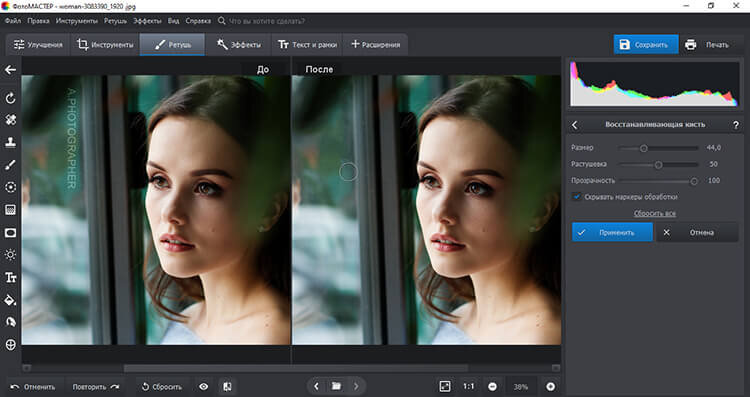Select the radial filter circle tool
Image resolution: width=750 pixels, height=397 pixels.
pyautogui.click(x=10, y=187)
